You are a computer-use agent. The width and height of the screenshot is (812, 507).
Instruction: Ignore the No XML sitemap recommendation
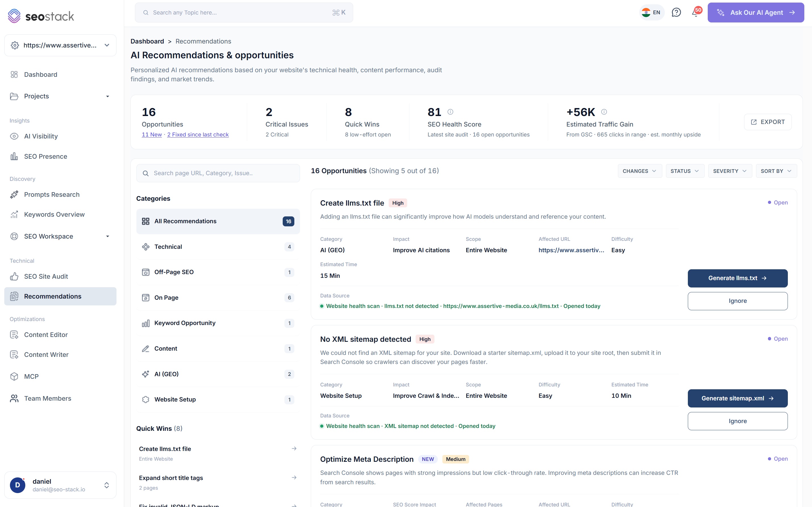[x=737, y=421]
